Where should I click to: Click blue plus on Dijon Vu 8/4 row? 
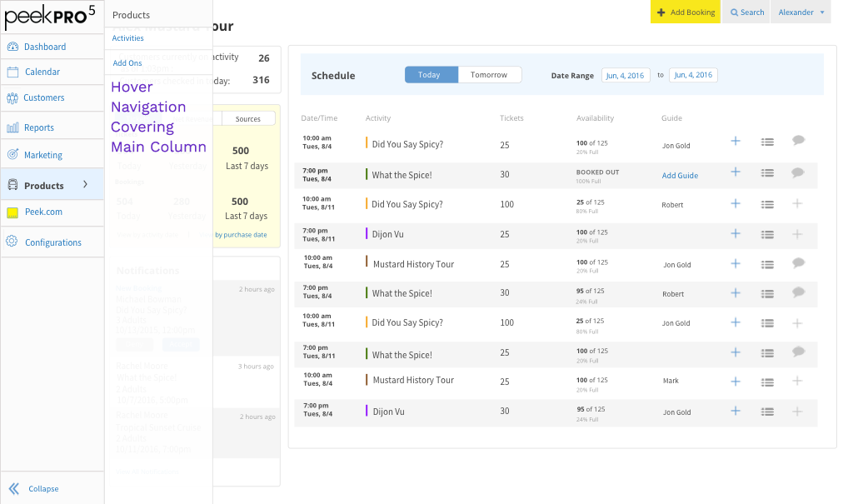pyautogui.click(x=735, y=411)
